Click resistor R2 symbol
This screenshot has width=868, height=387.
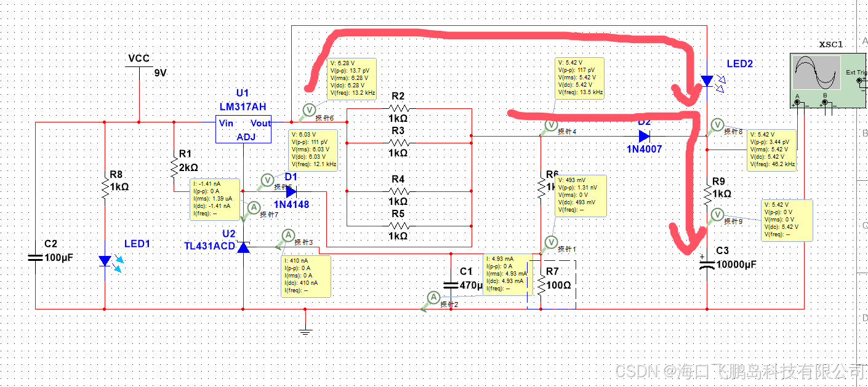tap(398, 108)
